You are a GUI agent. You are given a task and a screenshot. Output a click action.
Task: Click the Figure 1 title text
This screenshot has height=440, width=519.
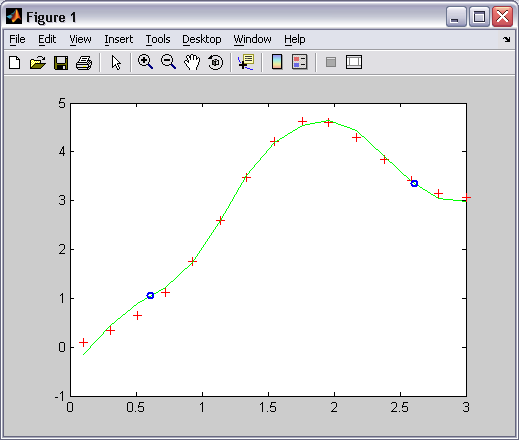click(51, 17)
